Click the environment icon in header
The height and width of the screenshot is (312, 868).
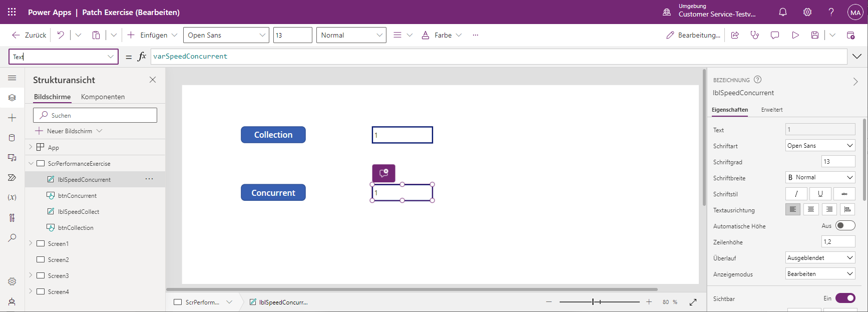tap(667, 12)
